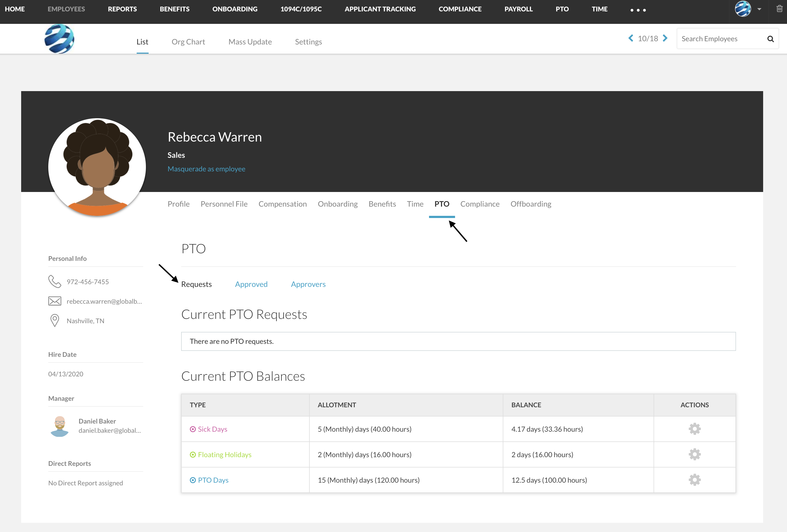This screenshot has height=532, width=787.
Task: Click the phone icon
Action: [55, 281]
